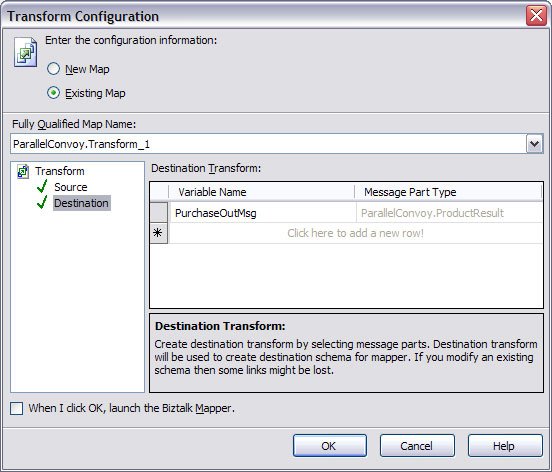Select Destination in the transform tree
This screenshot has width=552, height=472.
coord(82,203)
